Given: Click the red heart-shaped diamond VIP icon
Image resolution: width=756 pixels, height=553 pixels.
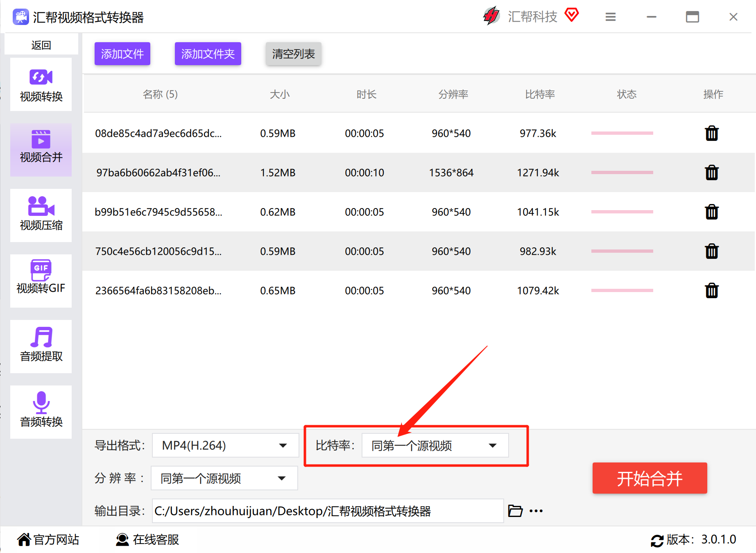Looking at the screenshot, I should tap(572, 15).
